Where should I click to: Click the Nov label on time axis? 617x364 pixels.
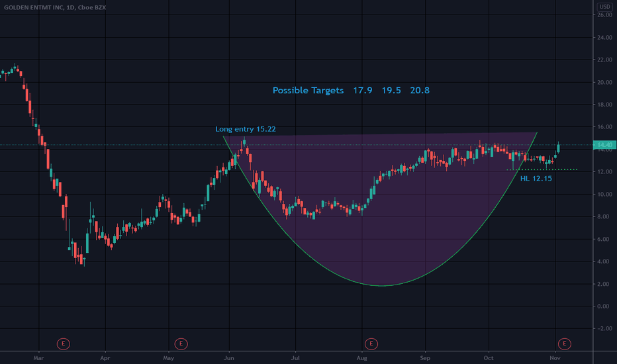[555, 358]
